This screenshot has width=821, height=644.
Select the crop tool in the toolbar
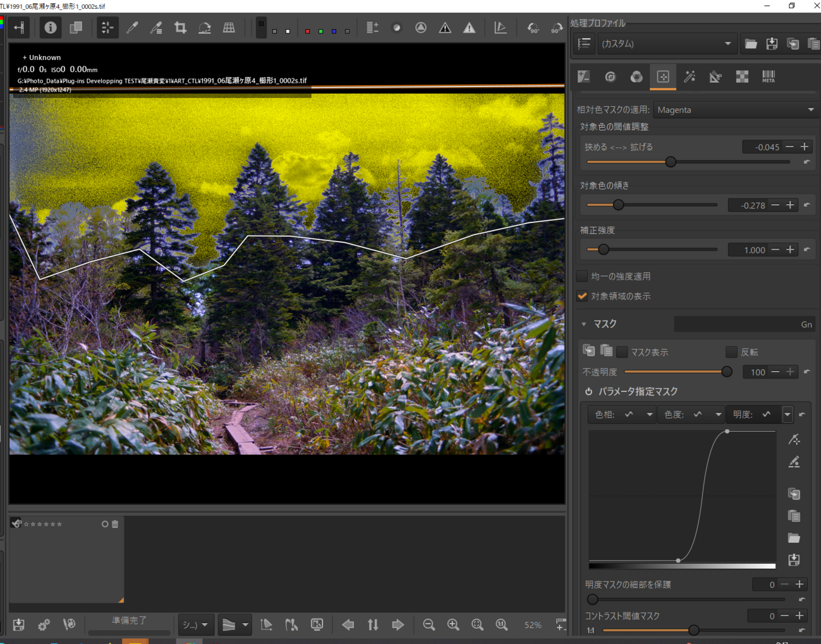pos(180,28)
